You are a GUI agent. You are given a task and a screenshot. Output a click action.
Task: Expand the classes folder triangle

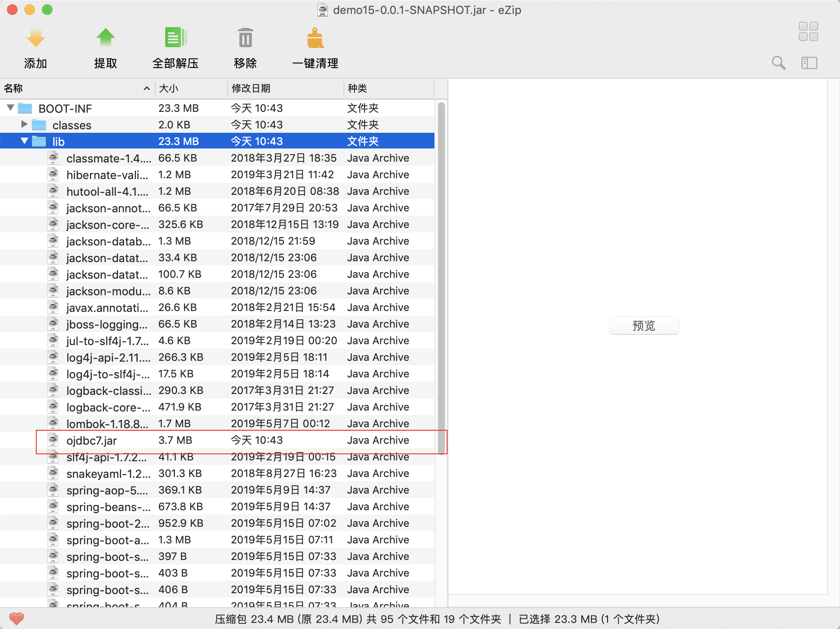coord(24,124)
